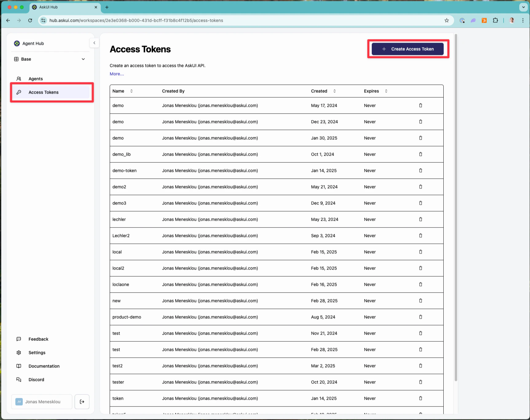Viewport: 530px width, 420px height.
Task: Go back to the previous browser page
Action: pyautogui.click(x=8, y=21)
